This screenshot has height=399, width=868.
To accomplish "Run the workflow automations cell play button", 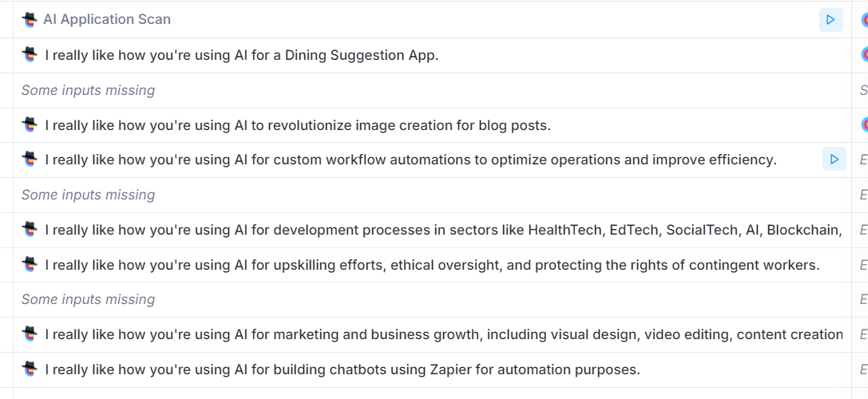I will [x=834, y=160].
